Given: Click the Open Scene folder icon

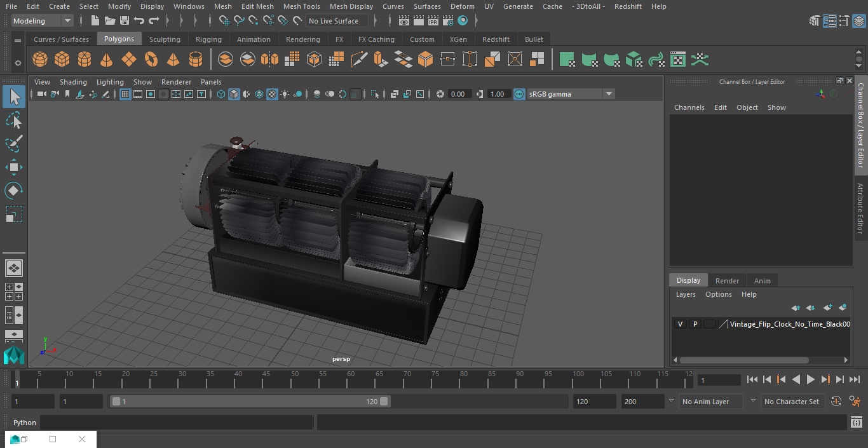Looking at the screenshot, I should (110, 21).
